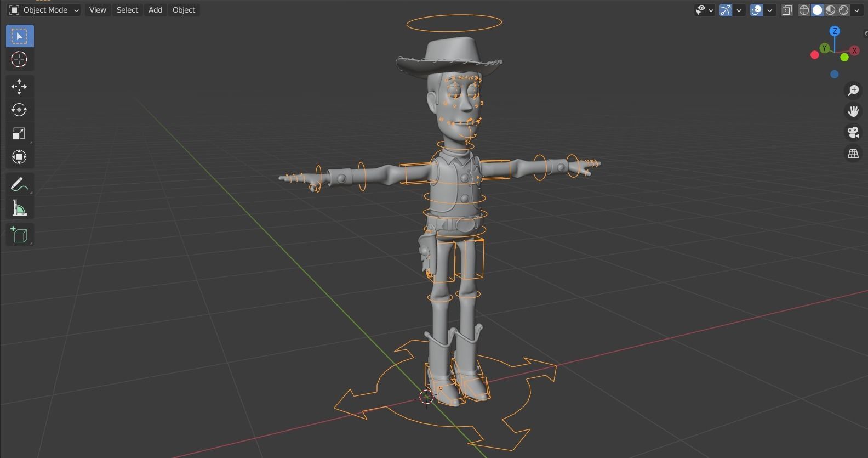The height and width of the screenshot is (458, 868).
Task: Select the Measure ruler tool
Action: click(x=20, y=208)
